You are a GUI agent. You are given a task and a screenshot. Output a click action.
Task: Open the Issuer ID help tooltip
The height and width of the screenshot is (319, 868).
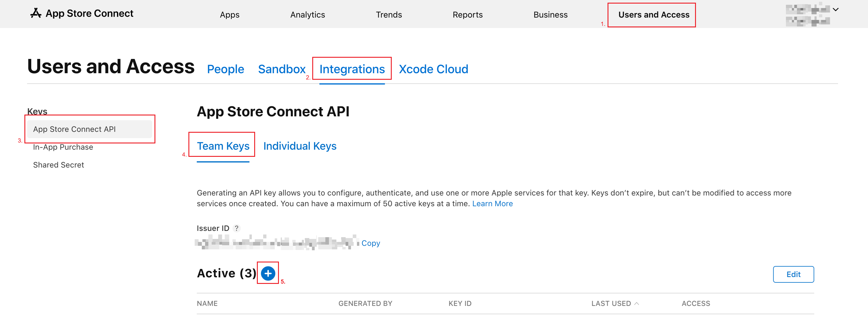pos(237,228)
